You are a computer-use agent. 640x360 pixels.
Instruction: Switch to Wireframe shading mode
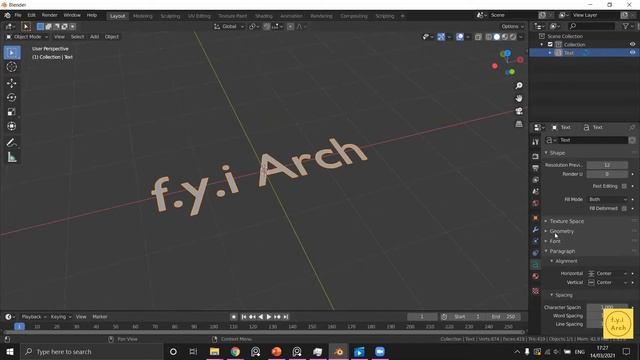[x=489, y=37]
